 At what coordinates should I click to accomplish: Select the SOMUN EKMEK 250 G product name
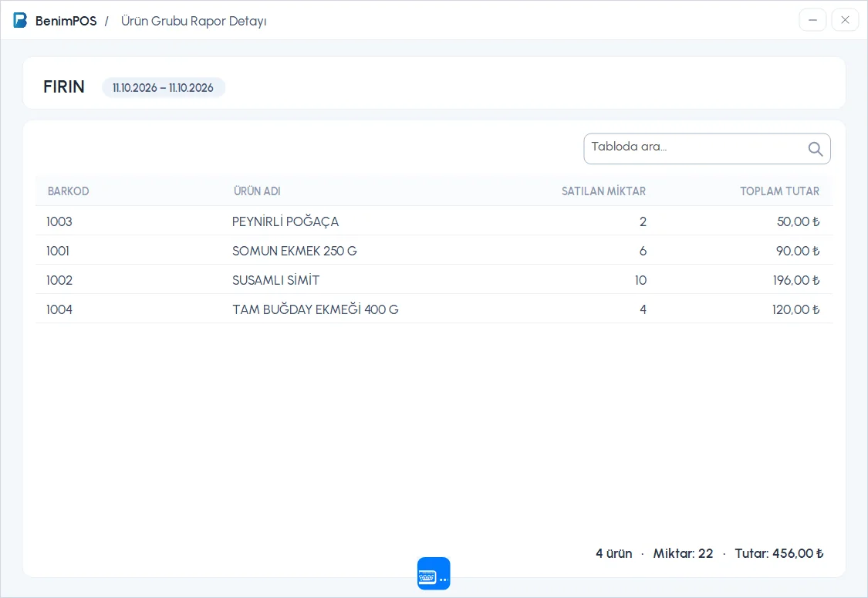coord(295,251)
